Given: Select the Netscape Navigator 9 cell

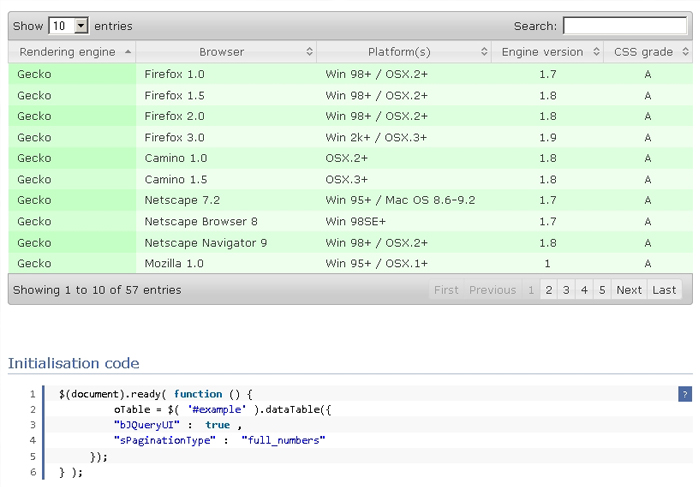Looking at the screenshot, I should coord(226,242).
